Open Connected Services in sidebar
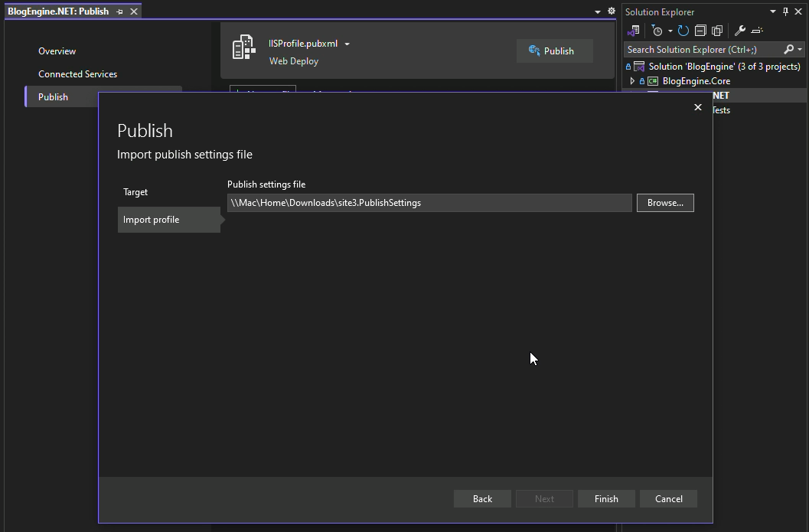The image size is (809, 532). [x=77, y=73]
